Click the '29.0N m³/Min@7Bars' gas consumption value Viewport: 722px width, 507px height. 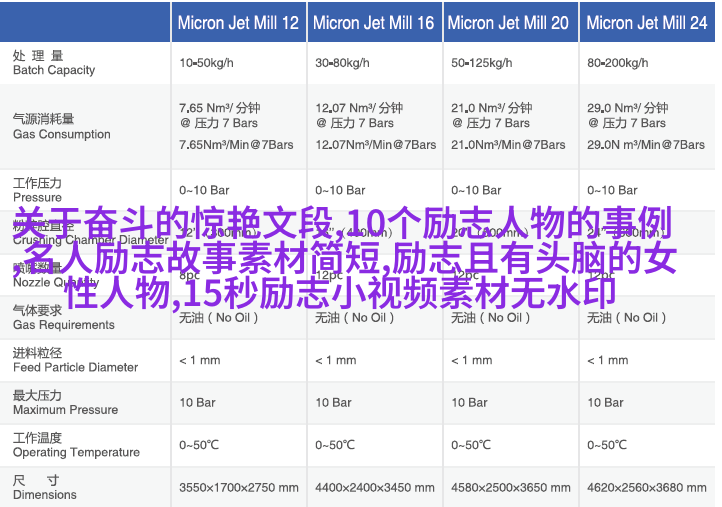tap(646, 145)
